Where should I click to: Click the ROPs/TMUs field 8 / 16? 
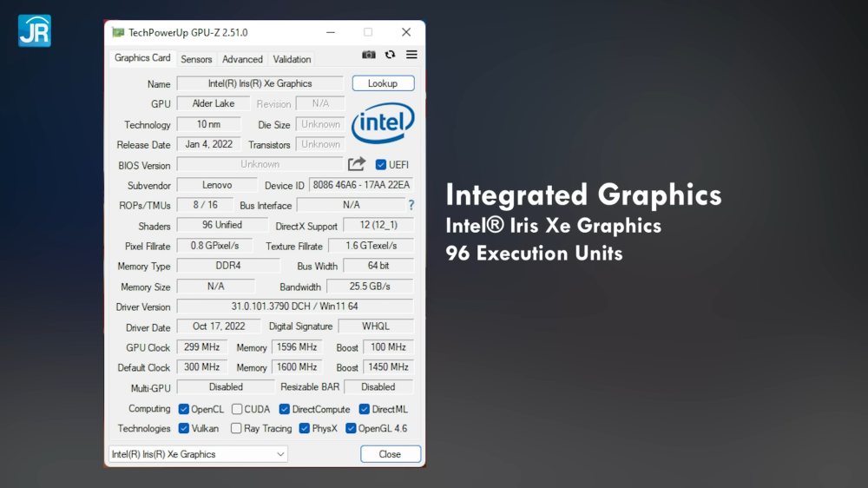point(205,205)
